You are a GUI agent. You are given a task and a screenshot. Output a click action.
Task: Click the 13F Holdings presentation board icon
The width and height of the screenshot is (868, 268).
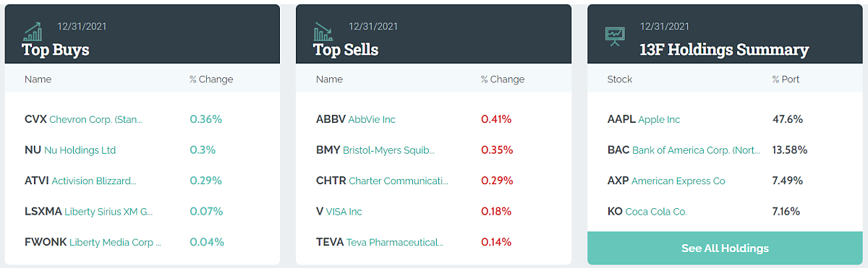click(x=615, y=36)
